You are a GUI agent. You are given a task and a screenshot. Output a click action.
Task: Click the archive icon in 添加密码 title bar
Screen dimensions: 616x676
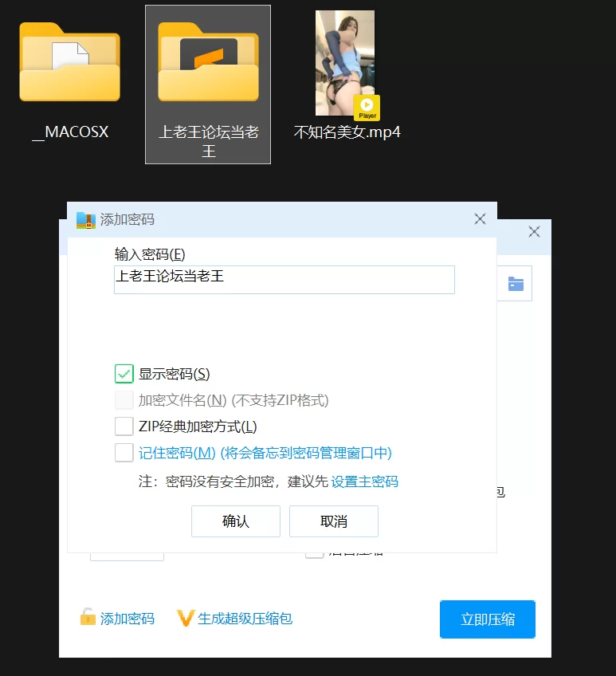[x=85, y=220]
